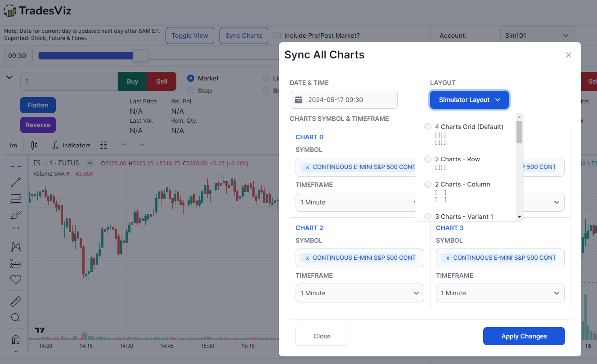The height and width of the screenshot is (364, 597).
Task: Select the Stop order type radio
Action: 191,91
